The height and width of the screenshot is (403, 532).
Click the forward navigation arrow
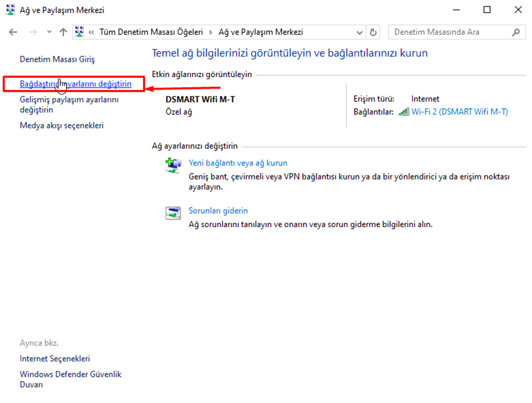[x=33, y=32]
